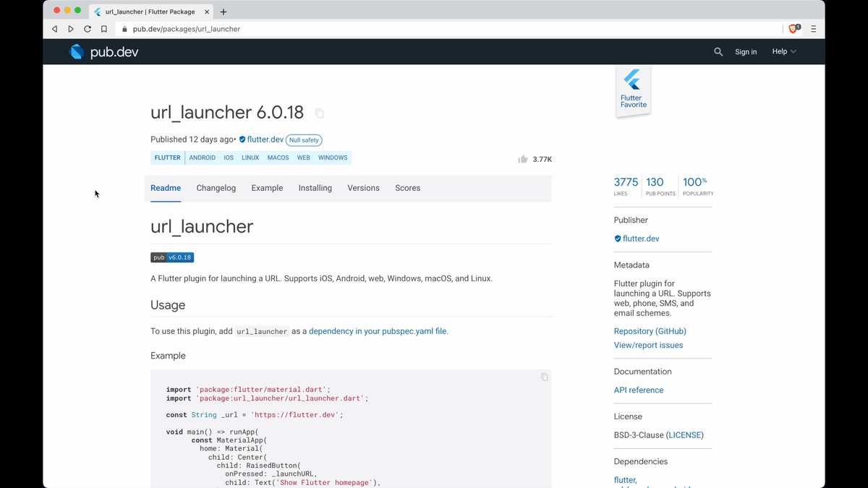Screen dimensions: 868x488
Task: Bookmark this page in the toolbar
Action: tap(104, 29)
